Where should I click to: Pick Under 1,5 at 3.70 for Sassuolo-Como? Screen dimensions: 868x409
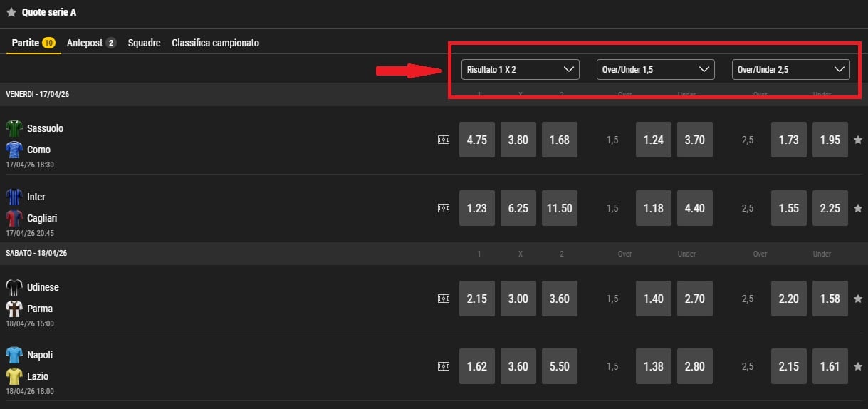(x=695, y=140)
